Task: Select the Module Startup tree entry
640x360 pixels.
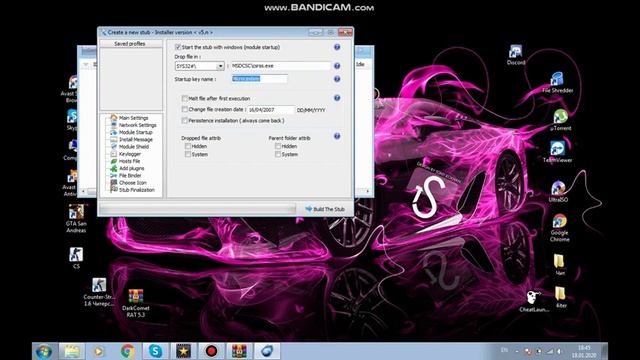Action: pos(135,132)
